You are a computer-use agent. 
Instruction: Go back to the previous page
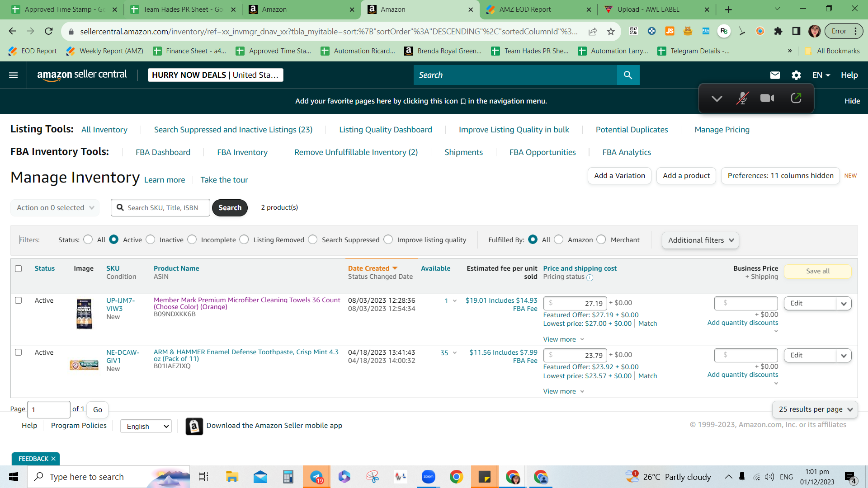tap(12, 31)
